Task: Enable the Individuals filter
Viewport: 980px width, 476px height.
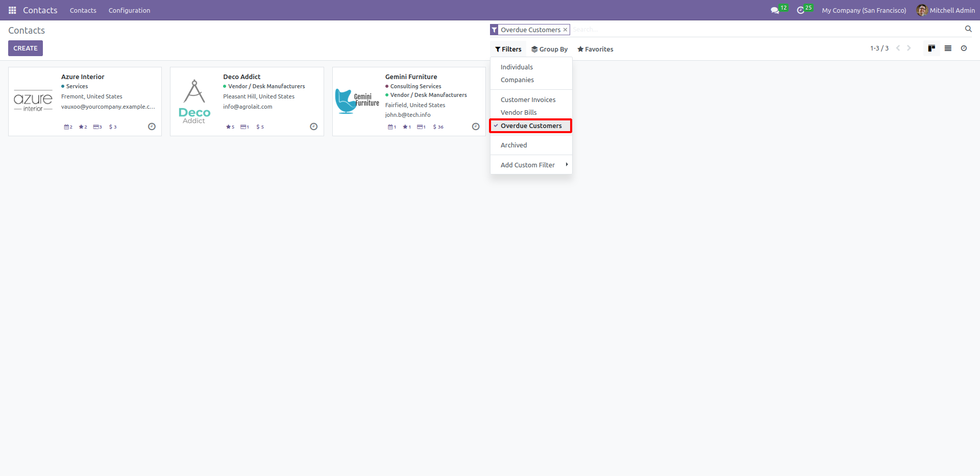Action: (x=531, y=67)
